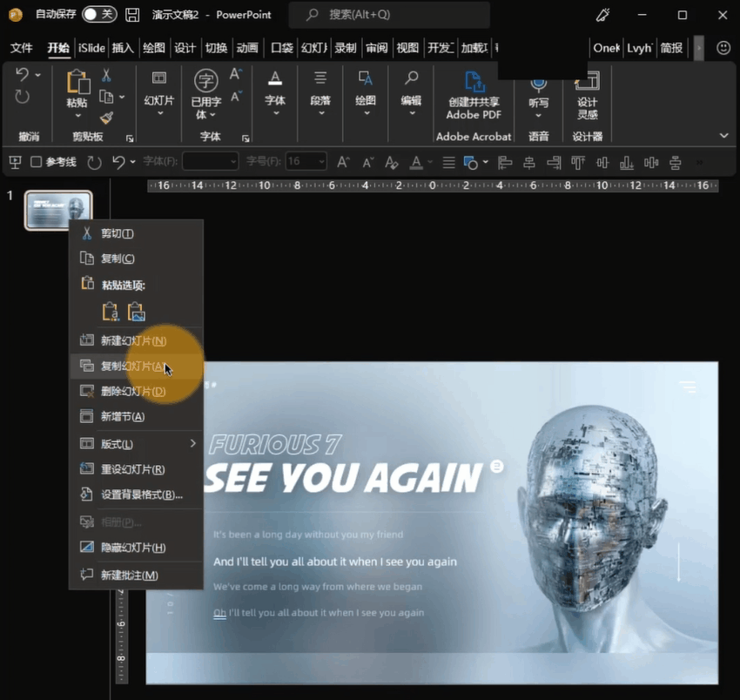The image size is (740, 700).
Task: Click the Align Right objects icon in quick toolbar
Action: (x=554, y=163)
